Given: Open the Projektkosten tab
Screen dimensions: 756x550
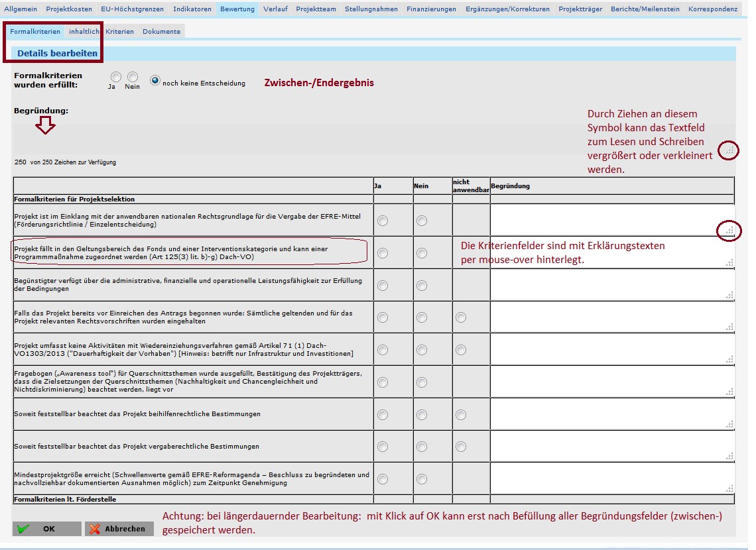Looking at the screenshot, I should click(69, 9).
